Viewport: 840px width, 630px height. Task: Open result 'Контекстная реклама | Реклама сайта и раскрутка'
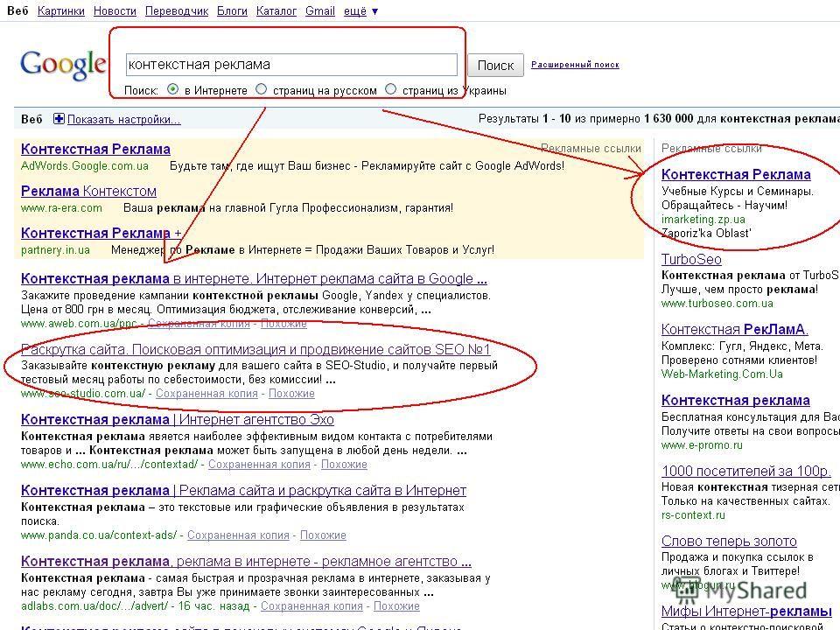[x=244, y=490]
